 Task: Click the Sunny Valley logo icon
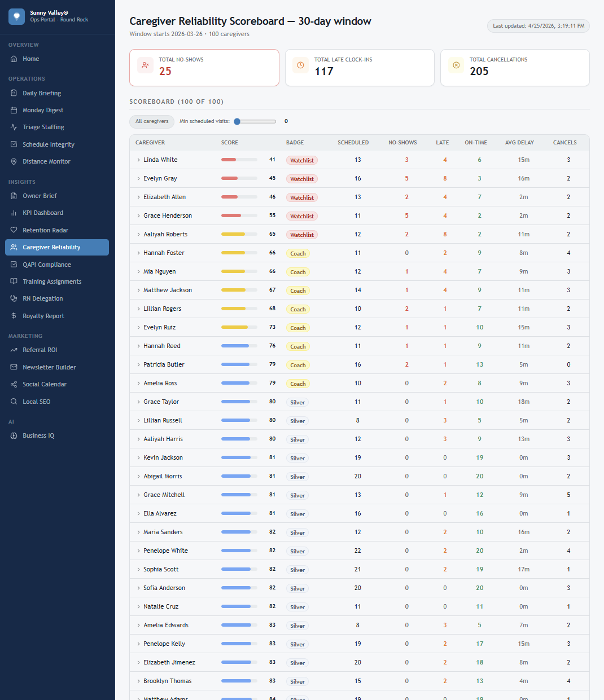click(x=16, y=16)
